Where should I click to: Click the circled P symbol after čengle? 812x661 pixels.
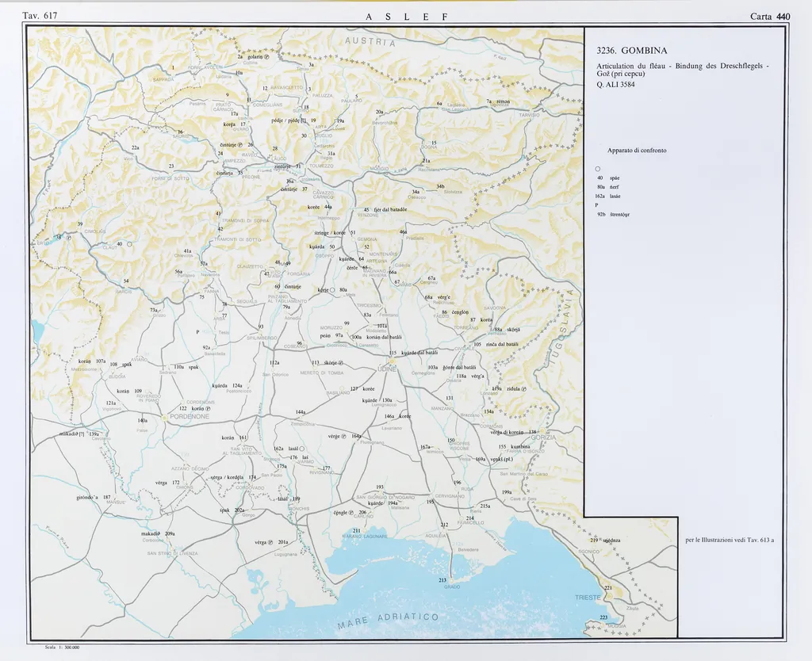[353, 513]
